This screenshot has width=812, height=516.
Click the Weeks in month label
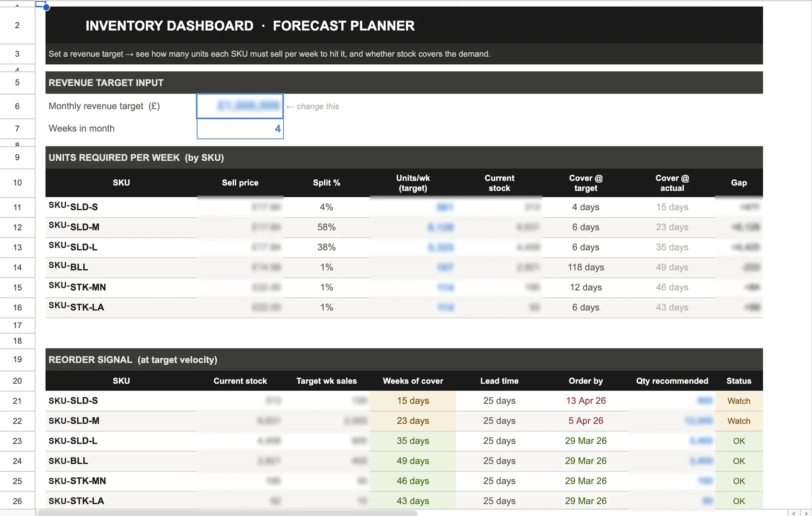click(82, 129)
